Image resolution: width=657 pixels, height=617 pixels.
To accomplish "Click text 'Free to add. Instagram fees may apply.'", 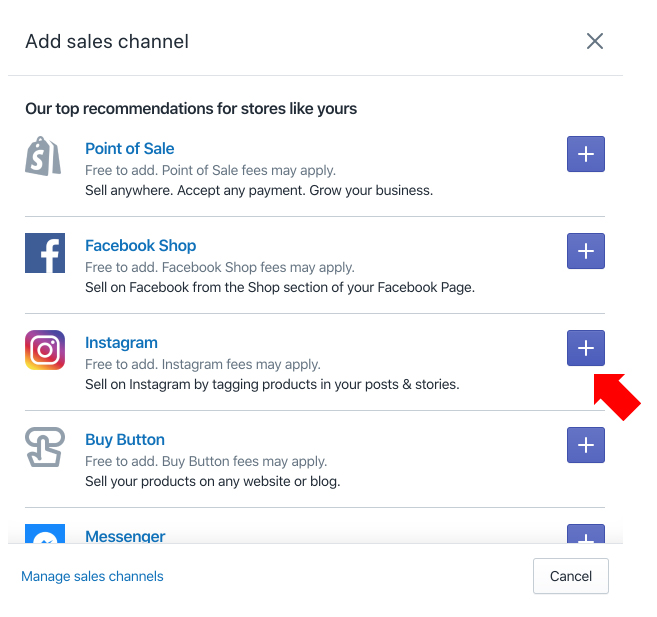I will (203, 364).
